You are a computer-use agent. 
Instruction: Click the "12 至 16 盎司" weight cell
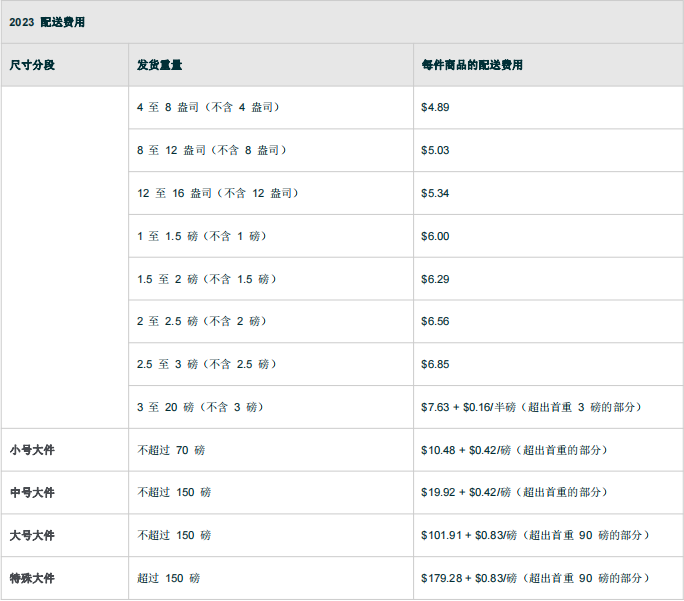click(x=217, y=193)
